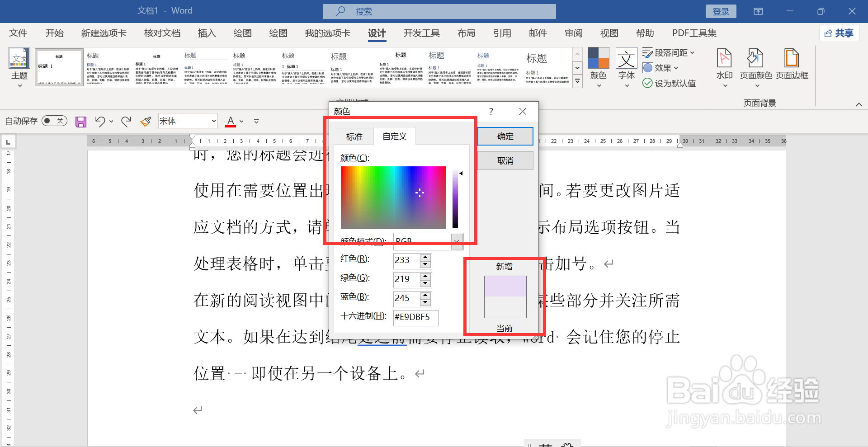Open the Fonts (字体) theme menu
Image resolution: width=868 pixels, height=447 pixels.
point(626,67)
